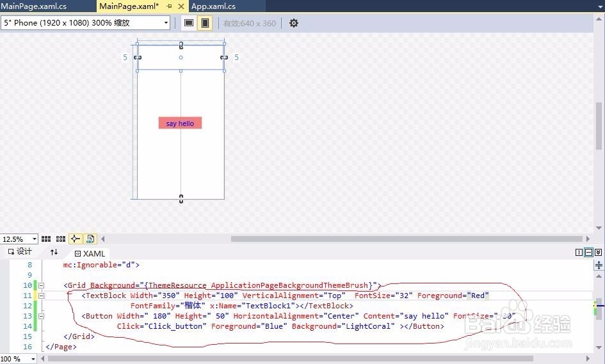Collapse the TextBlock element on line 11
Viewport: 605px width, 364px height.
[41, 296]
